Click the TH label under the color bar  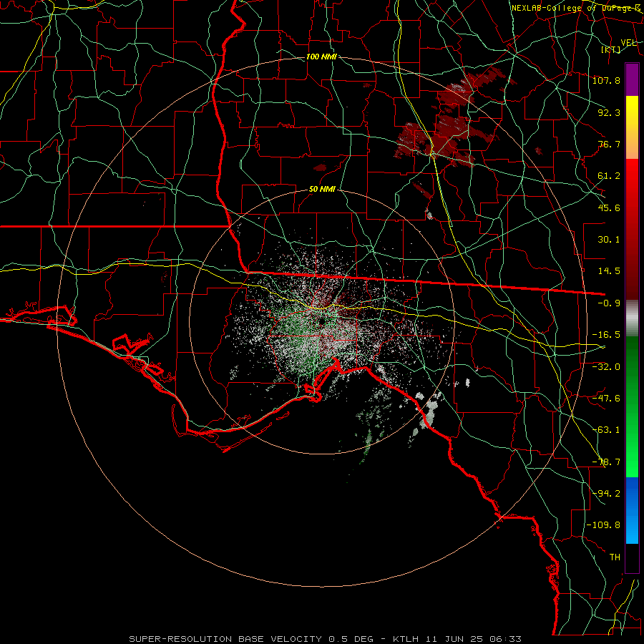615,557
